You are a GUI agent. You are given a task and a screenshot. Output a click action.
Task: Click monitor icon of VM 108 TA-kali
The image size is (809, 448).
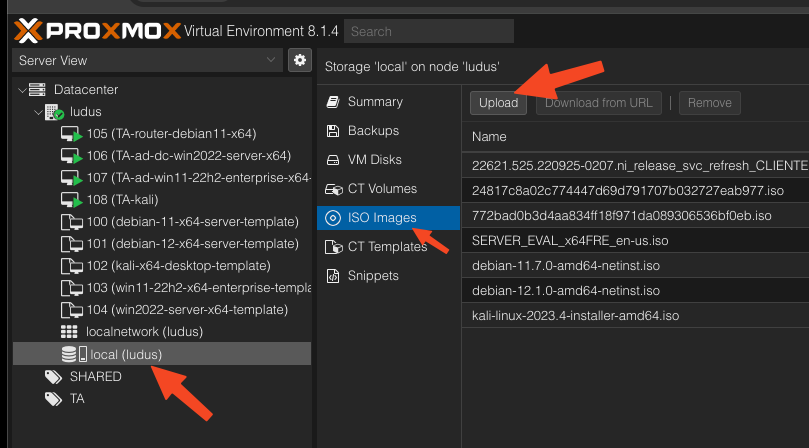(72, 200)
